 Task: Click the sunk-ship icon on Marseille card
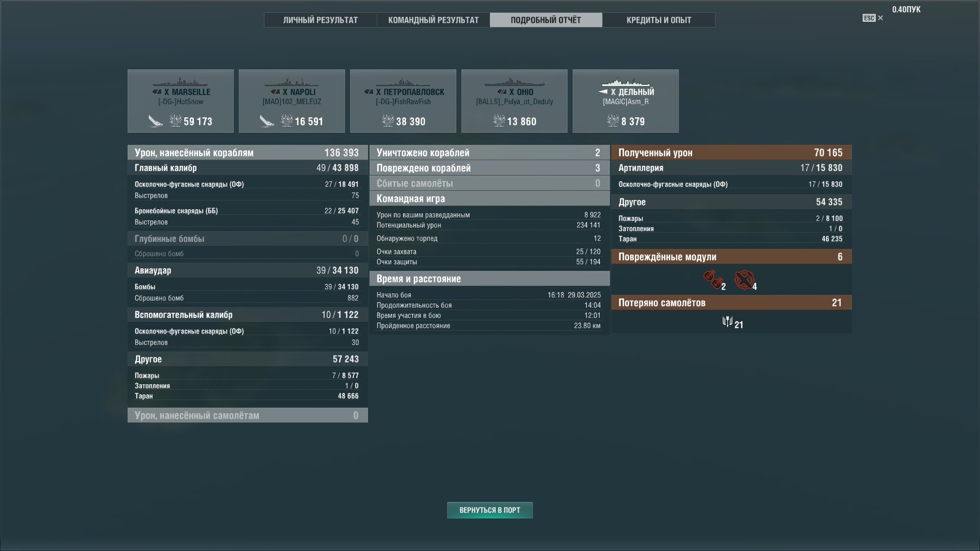[x=155, y=121]
